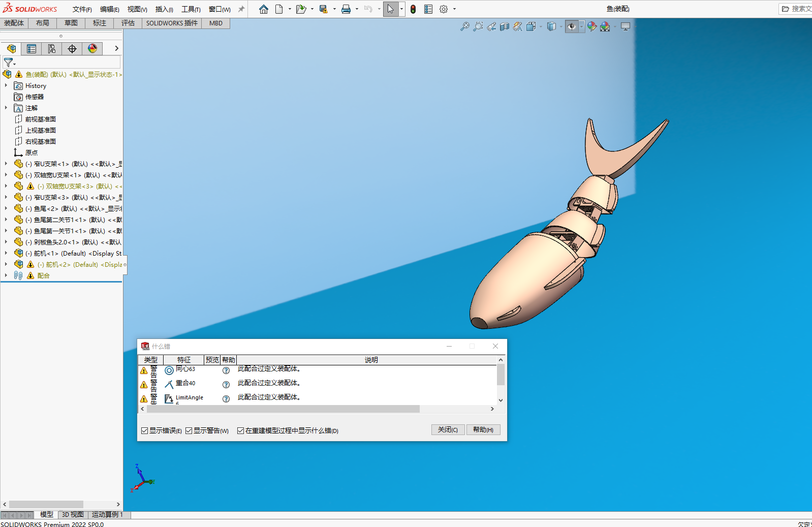Switch to the DisplayManager color sphere tab
The image size is (812, 527).
(x=92, y=49)
